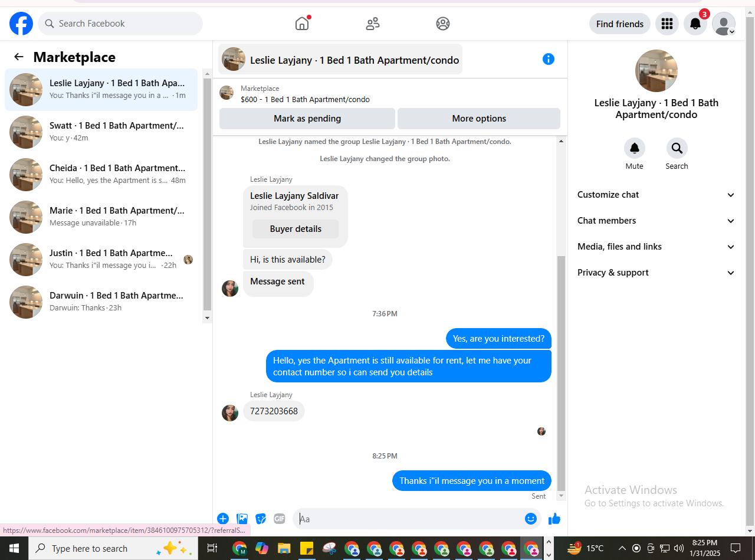Search in conversation magnifier icon
755x560 pixels.
(677, 148)
